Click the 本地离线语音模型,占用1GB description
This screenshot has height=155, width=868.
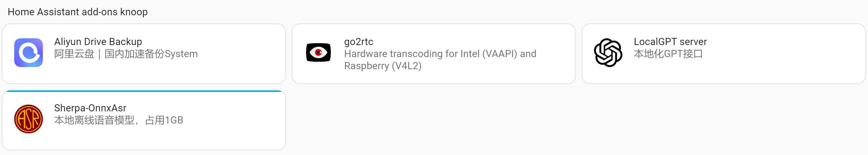119,120
